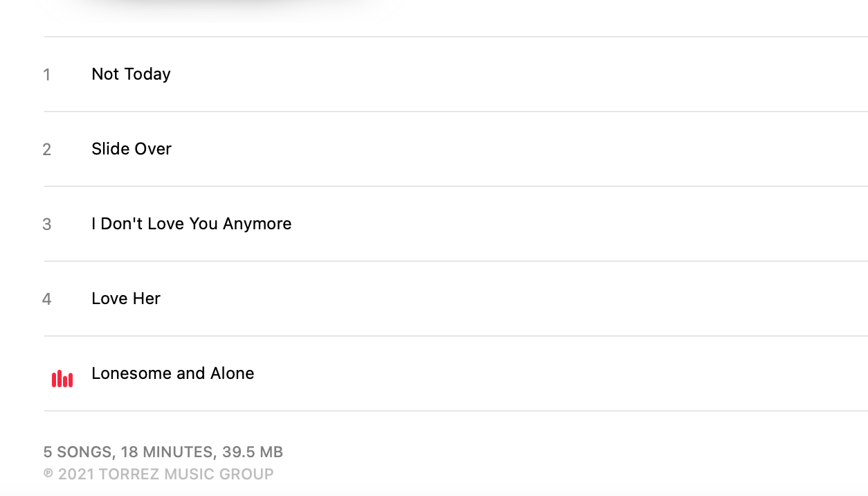Select the track titled Not Today
This screenshot has width=868, height=496.
coord(131,74)
